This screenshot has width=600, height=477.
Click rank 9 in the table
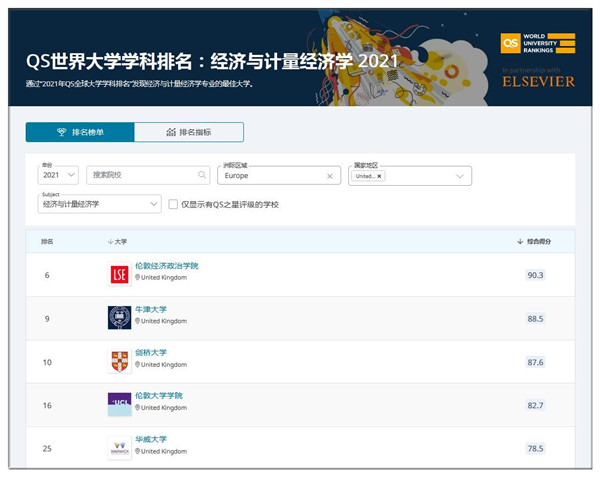tap(47, 319)
